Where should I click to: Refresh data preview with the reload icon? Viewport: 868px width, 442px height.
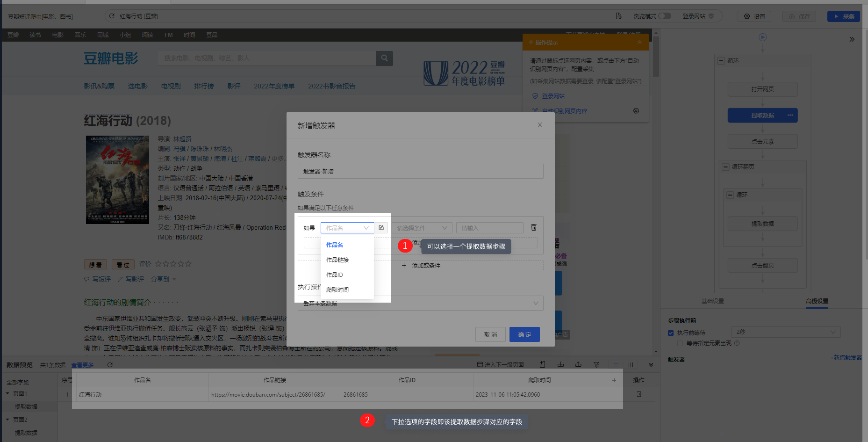tap(110, 365)
